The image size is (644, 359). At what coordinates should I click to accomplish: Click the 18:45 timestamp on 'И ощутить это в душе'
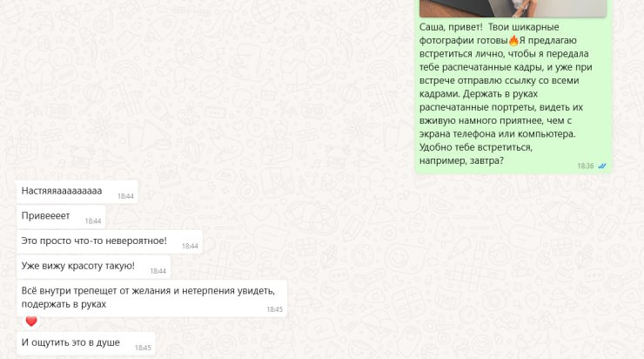[143, 348]
